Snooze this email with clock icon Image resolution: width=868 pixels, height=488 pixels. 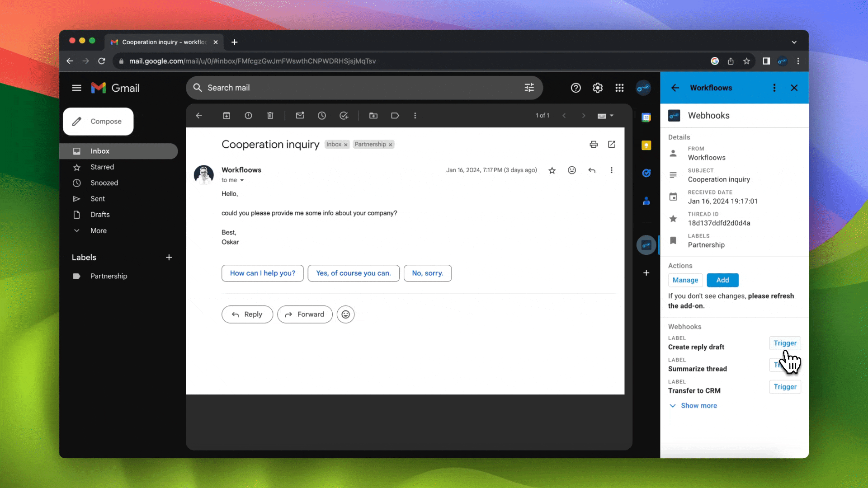[x=321, y=116]
